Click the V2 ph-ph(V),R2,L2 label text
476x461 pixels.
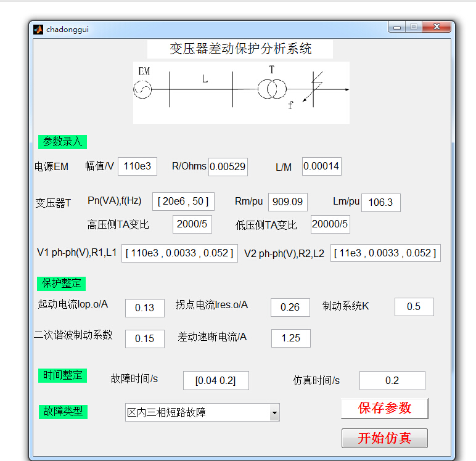point(284,254)
